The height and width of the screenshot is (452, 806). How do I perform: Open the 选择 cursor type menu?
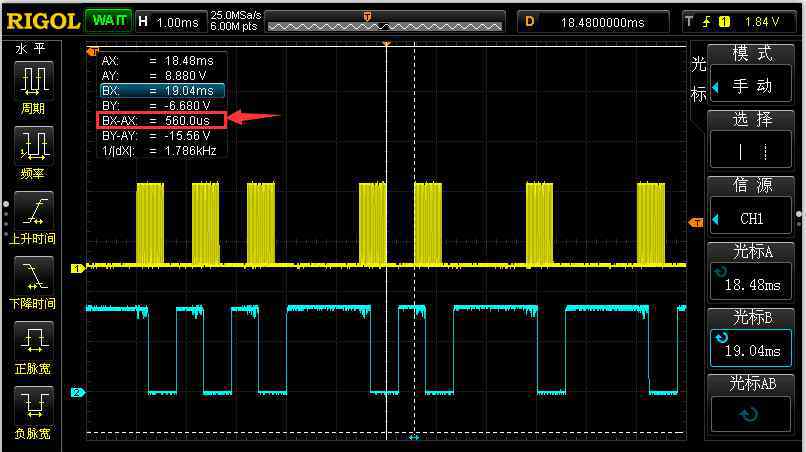coord(752,119)
